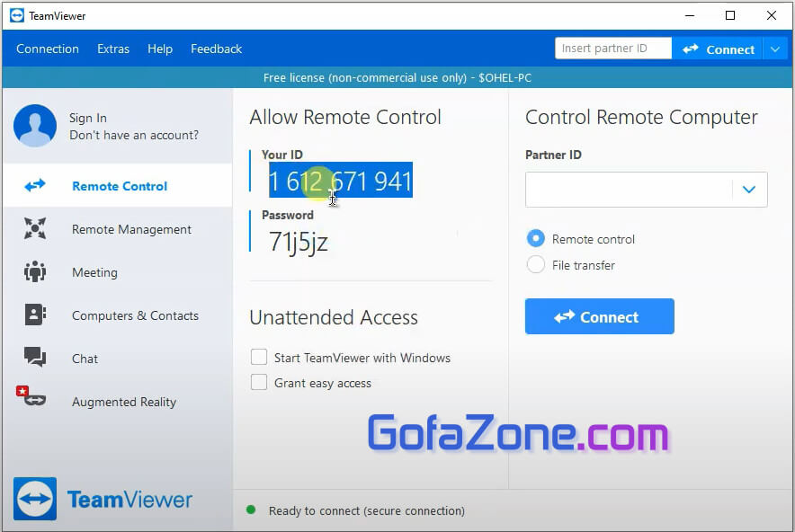The width and height of the screenshot is (795, 532).
Task: Enable Grant easy access
Action: 259,383
